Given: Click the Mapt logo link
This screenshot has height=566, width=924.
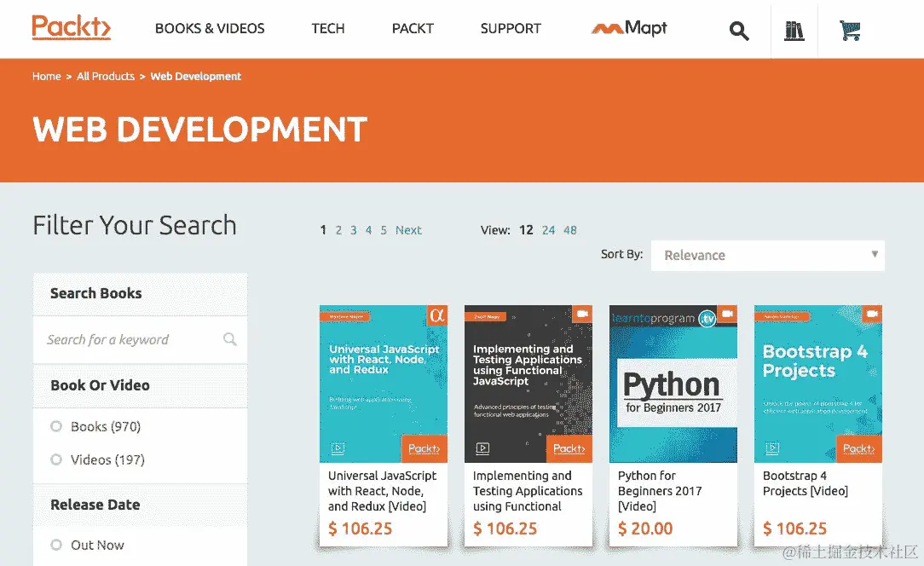Looking at the screenshot, I should (x=629, y=28).
